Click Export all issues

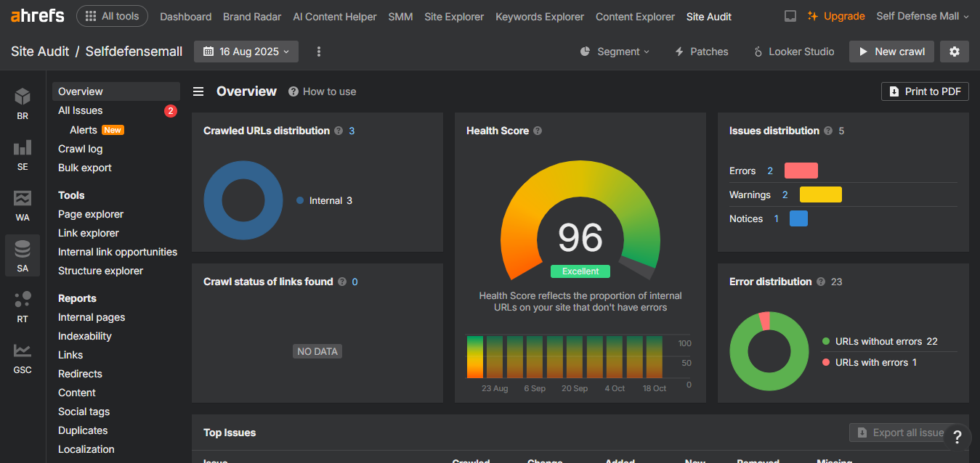point(901,433)
